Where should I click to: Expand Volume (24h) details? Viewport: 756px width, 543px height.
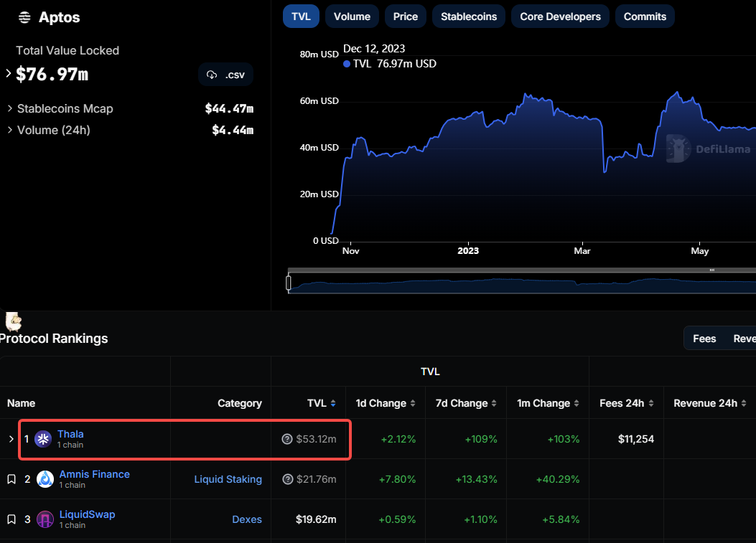coord(9,130)
